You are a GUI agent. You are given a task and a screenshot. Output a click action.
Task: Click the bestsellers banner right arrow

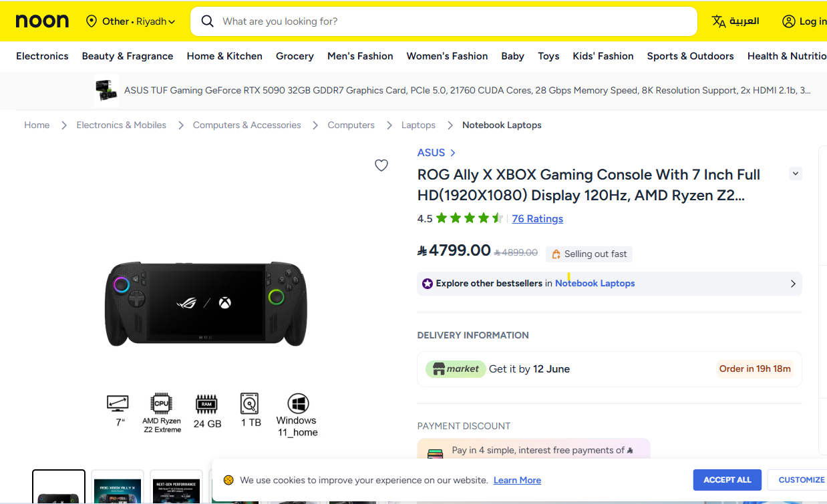793,284
